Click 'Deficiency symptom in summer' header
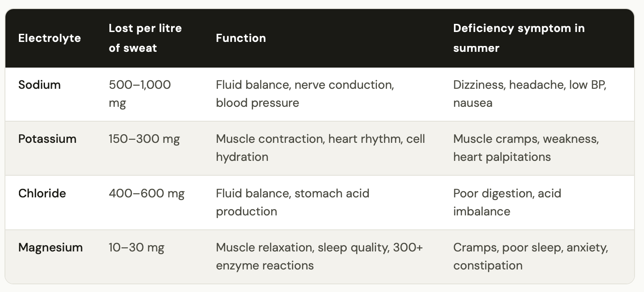 coord(519,38)
